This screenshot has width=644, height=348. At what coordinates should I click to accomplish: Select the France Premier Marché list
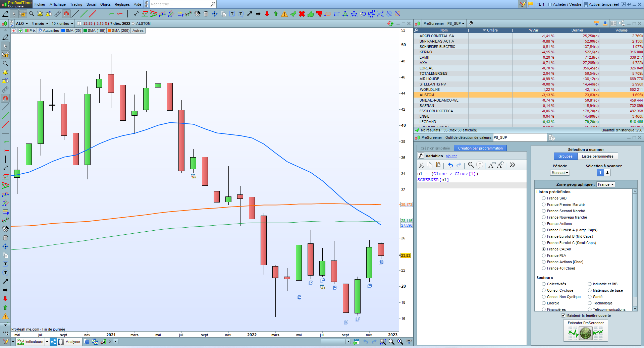[544, 205]
